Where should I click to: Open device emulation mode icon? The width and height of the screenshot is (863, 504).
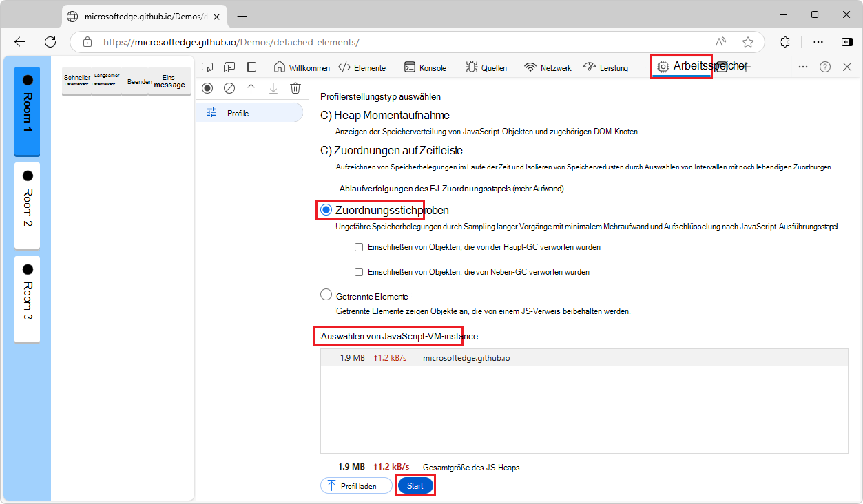229,67
